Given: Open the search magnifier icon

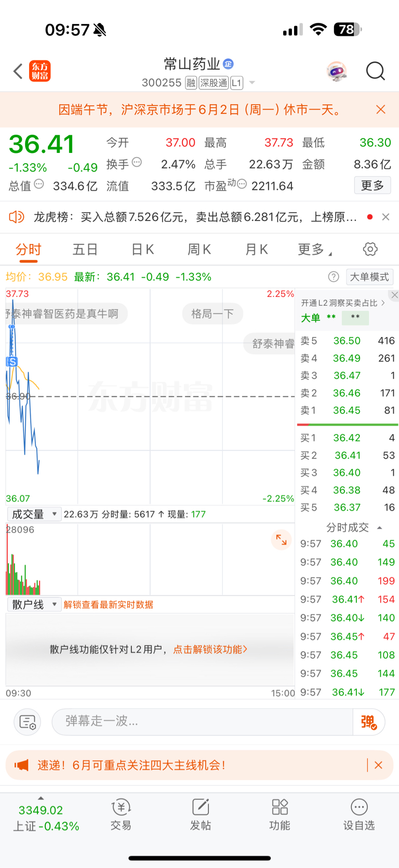Looking at the screenshot, I should [375, 71].
